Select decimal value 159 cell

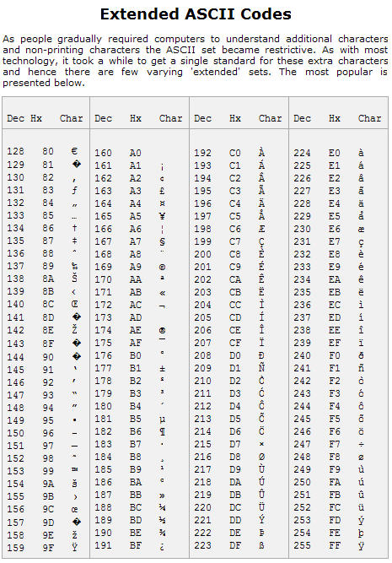pyautogui.click(x=16, y=548)
